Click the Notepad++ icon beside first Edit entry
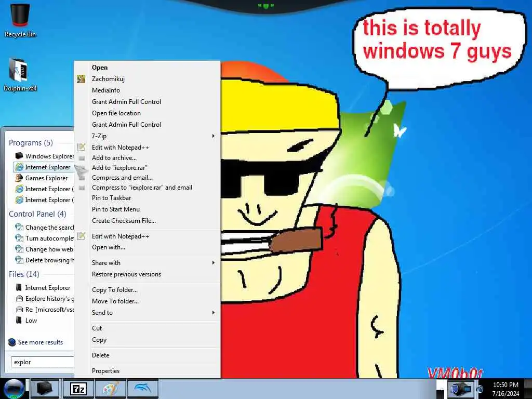Image resolution: width=532 pixels, height=399 pixels. (81, 147)
